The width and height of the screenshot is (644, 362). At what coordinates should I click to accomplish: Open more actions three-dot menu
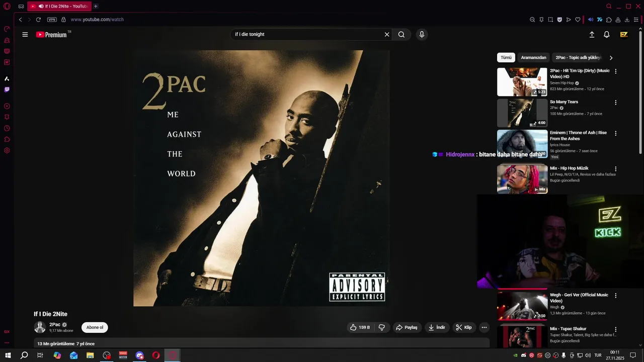point(484,327)
